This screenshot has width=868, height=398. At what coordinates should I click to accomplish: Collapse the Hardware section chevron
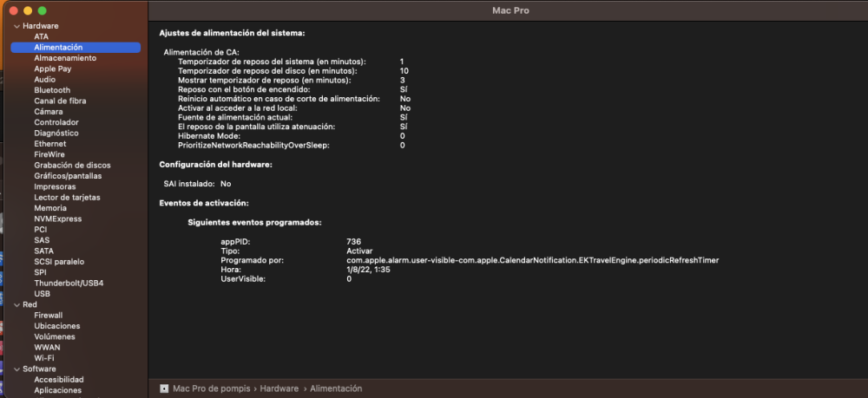(16, 26)
